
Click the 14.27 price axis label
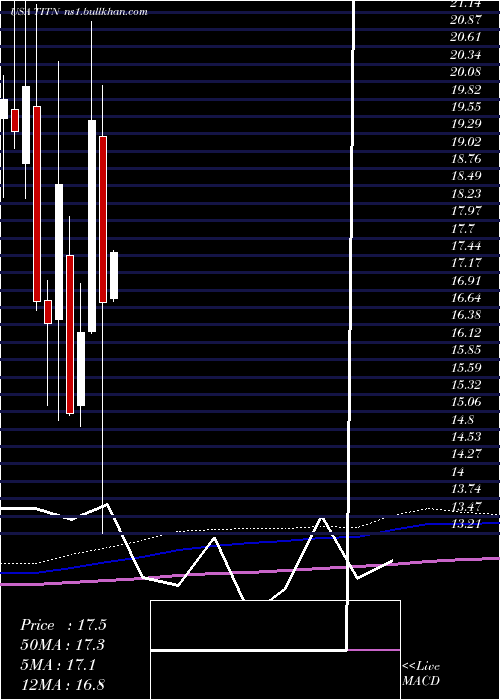point(466,454)
